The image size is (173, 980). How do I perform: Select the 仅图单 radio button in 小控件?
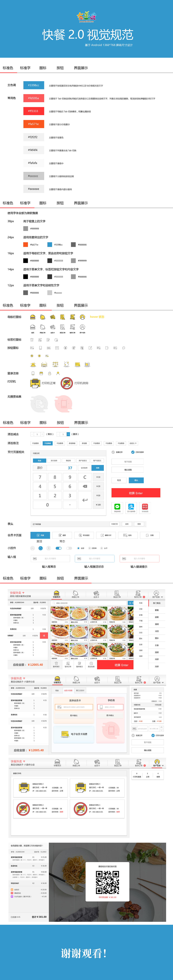pos(90,548)
